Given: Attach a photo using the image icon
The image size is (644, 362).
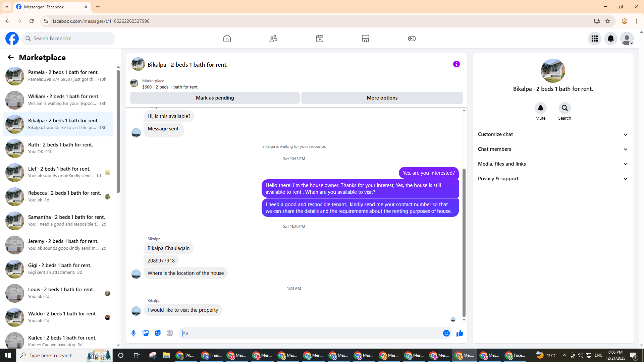Looking at the screenshot, I should pyautogui.click(x=146, y=333).
